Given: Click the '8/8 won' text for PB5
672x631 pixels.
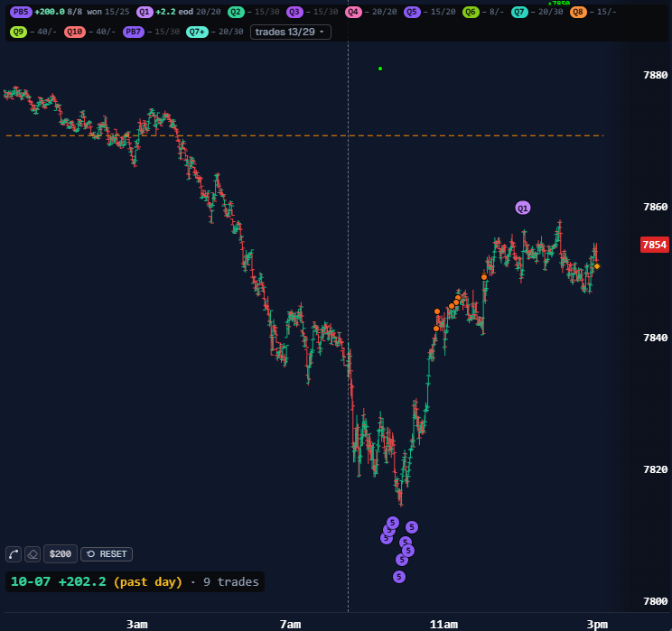Looking at the screenshot, I should tap(84, 12).
